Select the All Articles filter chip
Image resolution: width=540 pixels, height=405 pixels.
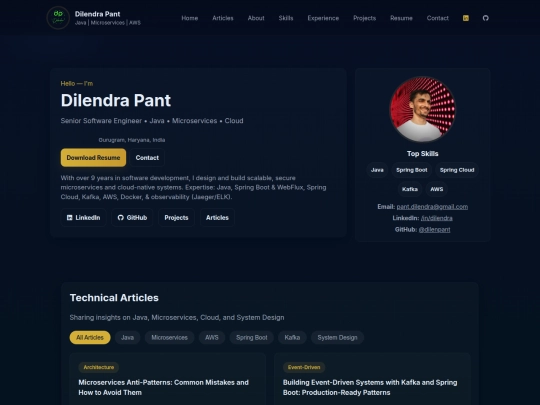pos(90,338)
